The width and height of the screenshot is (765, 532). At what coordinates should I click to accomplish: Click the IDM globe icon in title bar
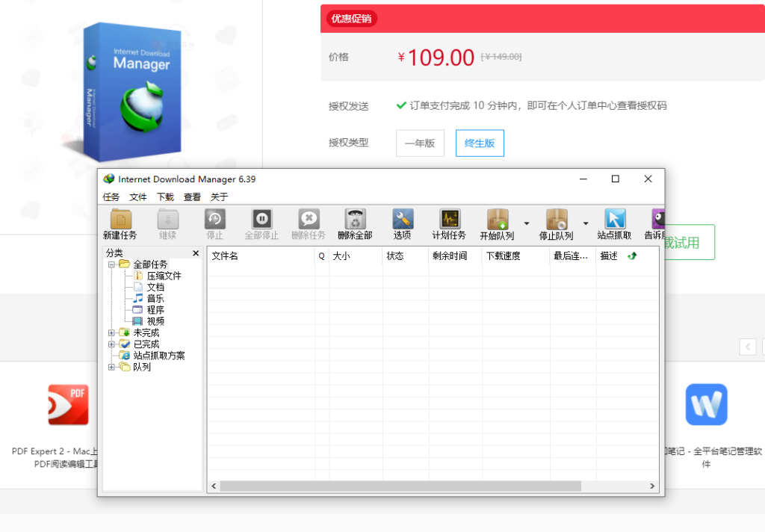click(109, 179)
